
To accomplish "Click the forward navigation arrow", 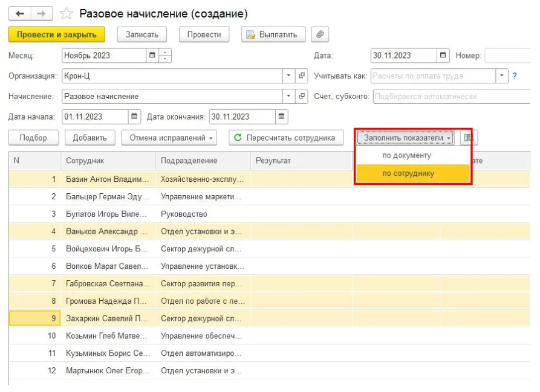I will click(x=41, y=13).
